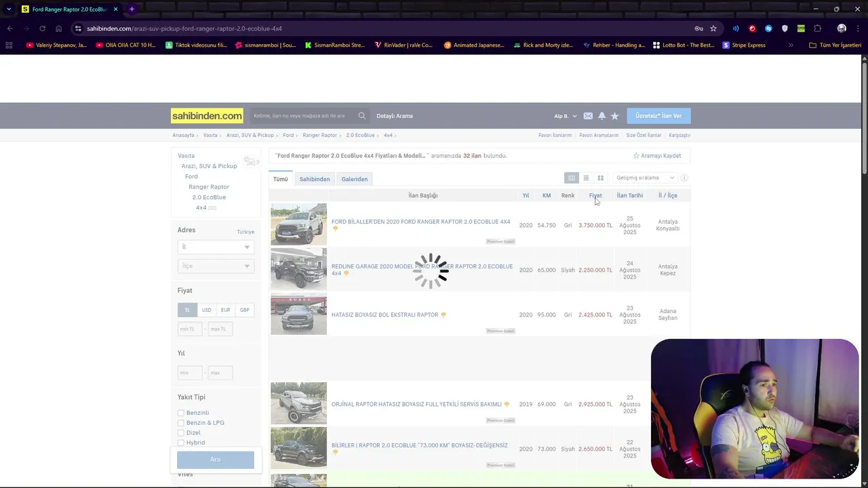
Task: Click Anasayfa in the breadcrumb
Action: pyautogui.click(x=183, y=136)
